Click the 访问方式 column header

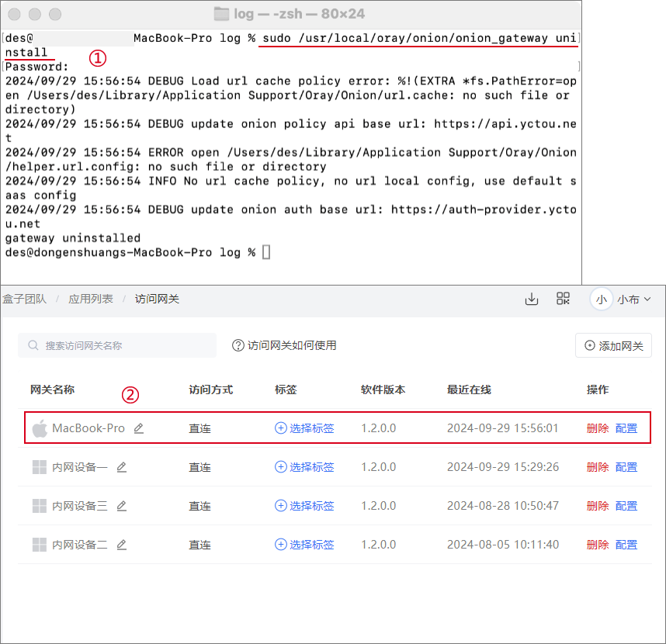pyautogui.click(x=211, y=390)
